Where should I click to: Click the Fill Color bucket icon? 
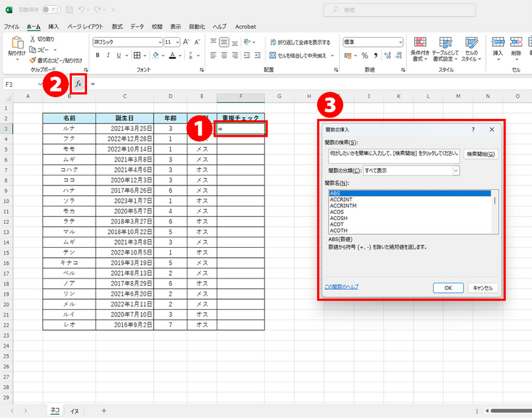[x=156, y=55]
